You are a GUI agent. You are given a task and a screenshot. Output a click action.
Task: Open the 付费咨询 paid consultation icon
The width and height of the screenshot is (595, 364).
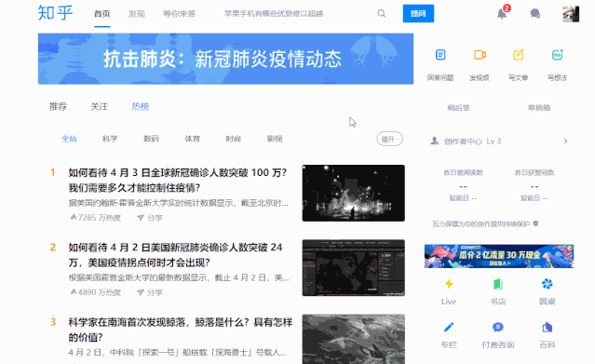click(x=498, y=327)
